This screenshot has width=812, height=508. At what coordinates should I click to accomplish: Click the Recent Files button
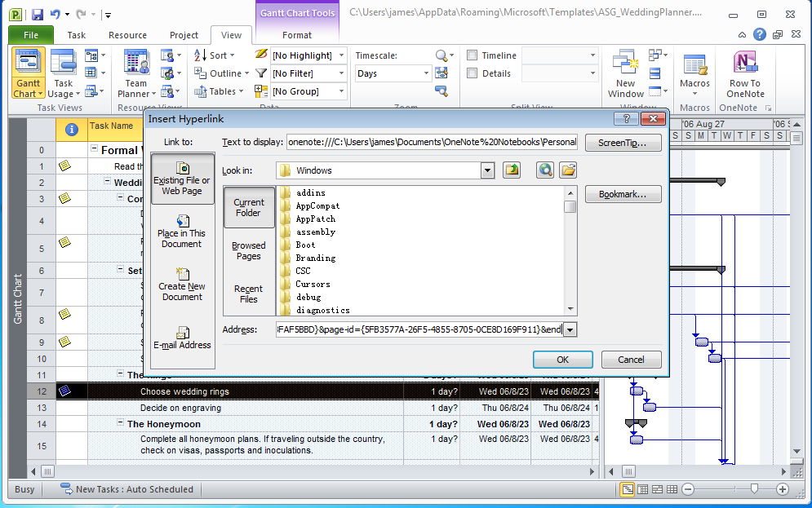coord(249,294)
